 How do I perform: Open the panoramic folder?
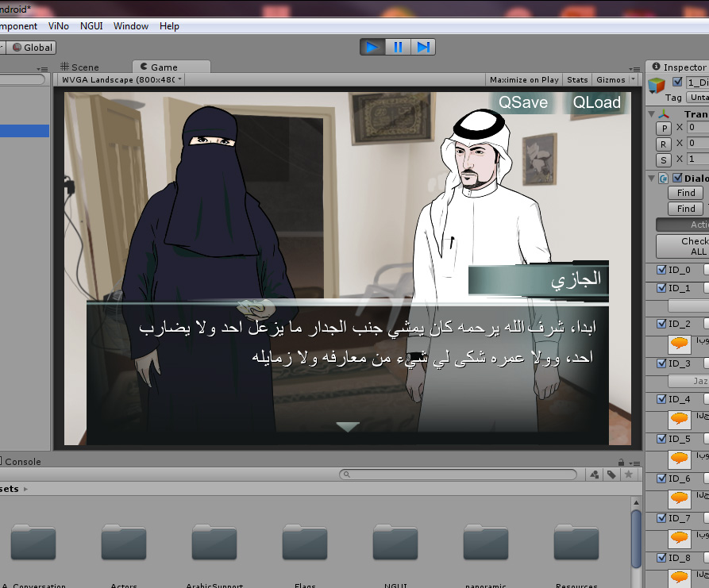pos(486,542)
